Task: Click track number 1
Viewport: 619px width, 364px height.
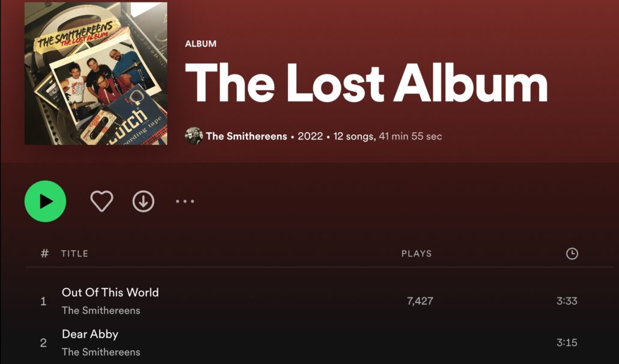Action: tap(43, 302)
